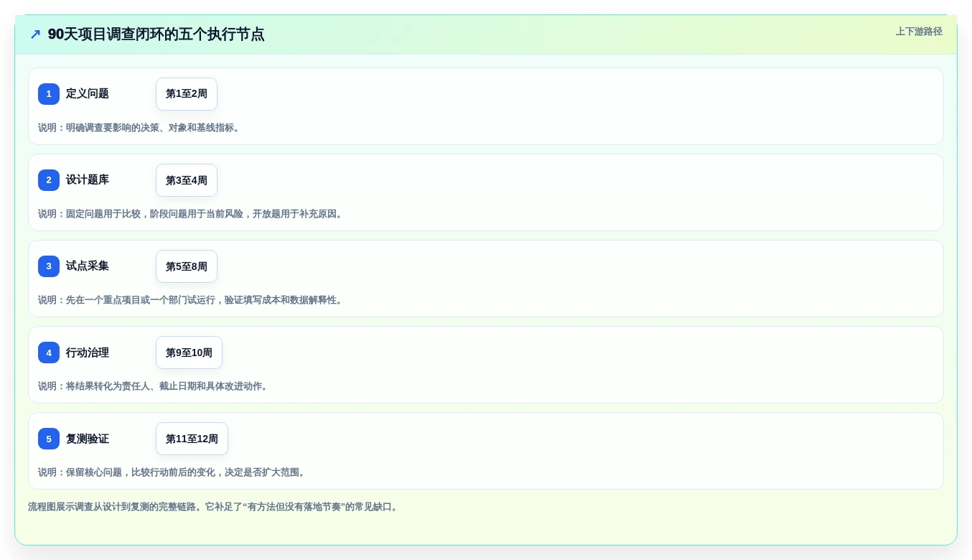
Task: Click the 上下游路径 label
Action: click(919, 32)
